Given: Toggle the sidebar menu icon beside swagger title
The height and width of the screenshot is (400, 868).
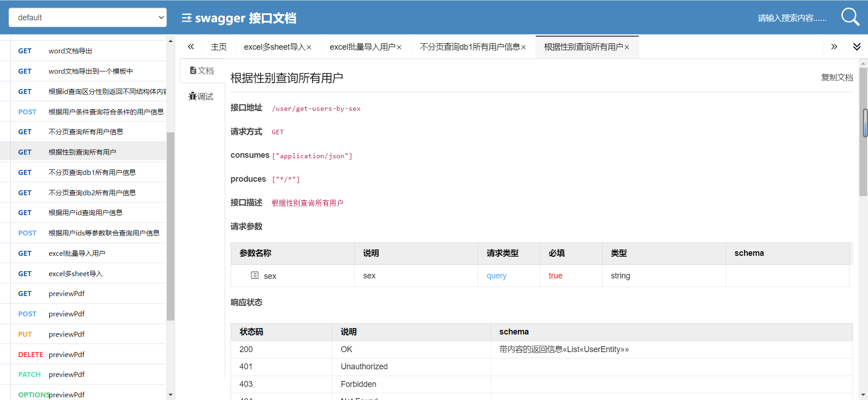Looking at the screenshot, I should [x=187, y=18].
